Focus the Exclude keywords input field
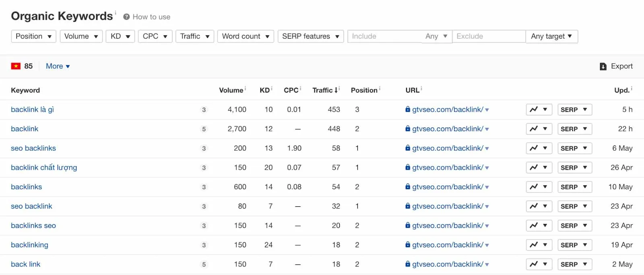Screen dimensions: 644x275 pos(489,36)
